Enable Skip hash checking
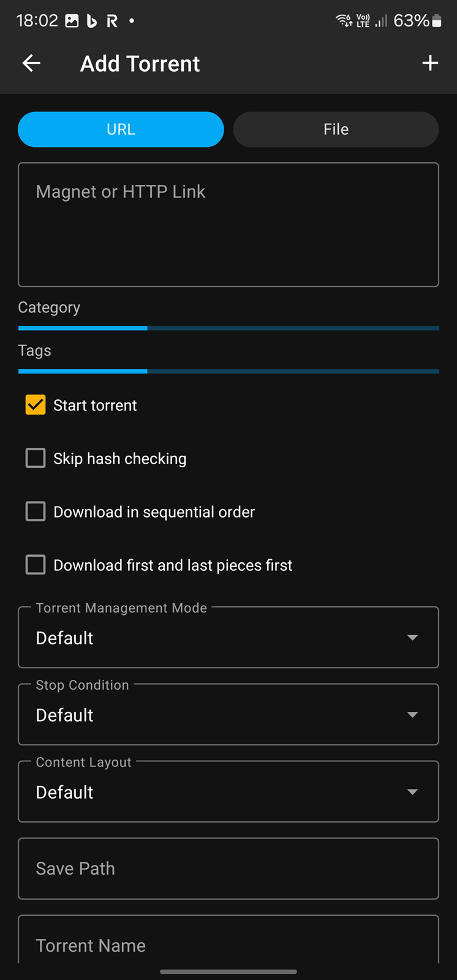This screenshot has height=980, width=457. pyautogui.click(x=36, y=458)
